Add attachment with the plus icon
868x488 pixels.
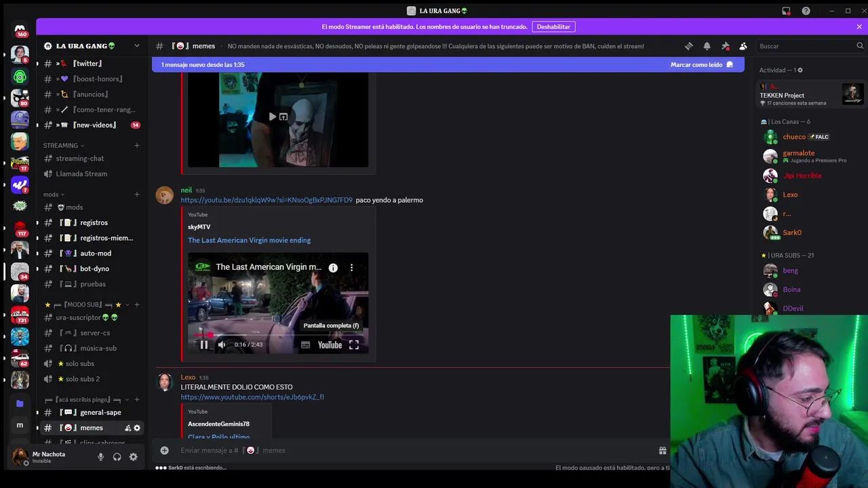[164, 450]
